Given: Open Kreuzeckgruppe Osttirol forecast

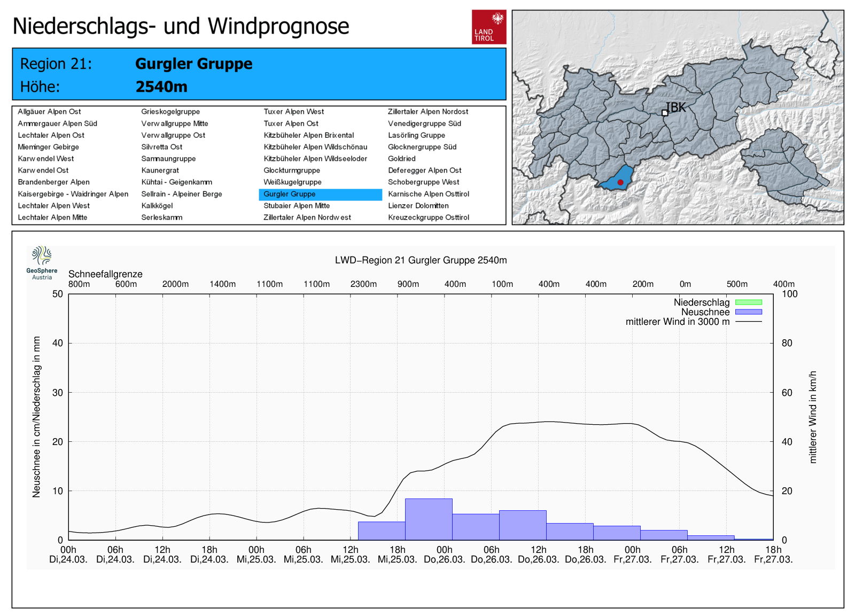Looking at the screenshot, I should [x=428, y=217].
